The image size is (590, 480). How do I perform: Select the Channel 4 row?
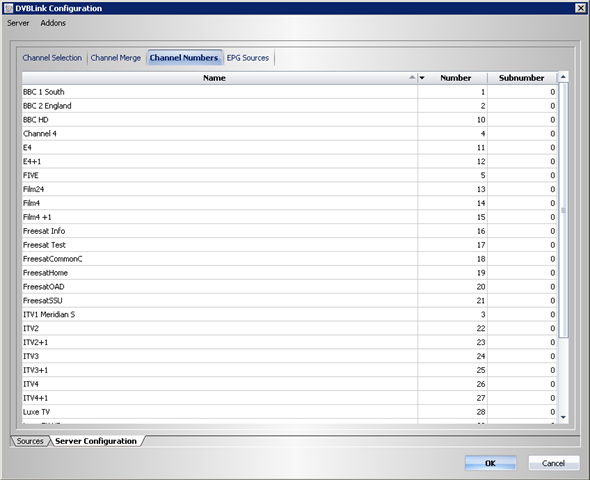[x=289, y=134]
